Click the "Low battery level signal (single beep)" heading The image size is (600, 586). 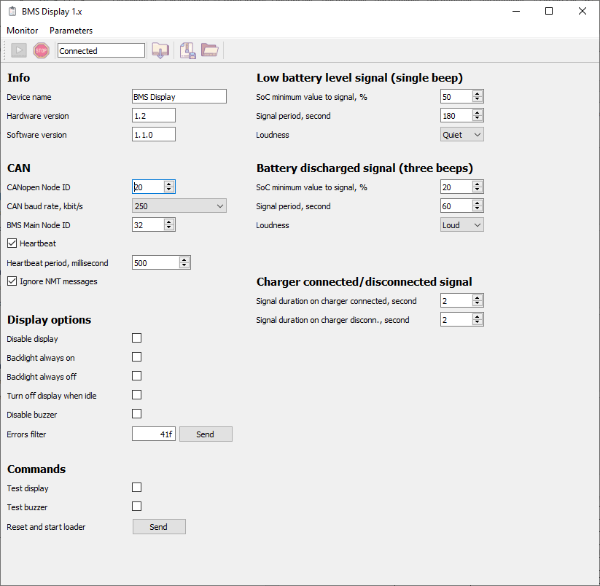(x=359, y=78)
